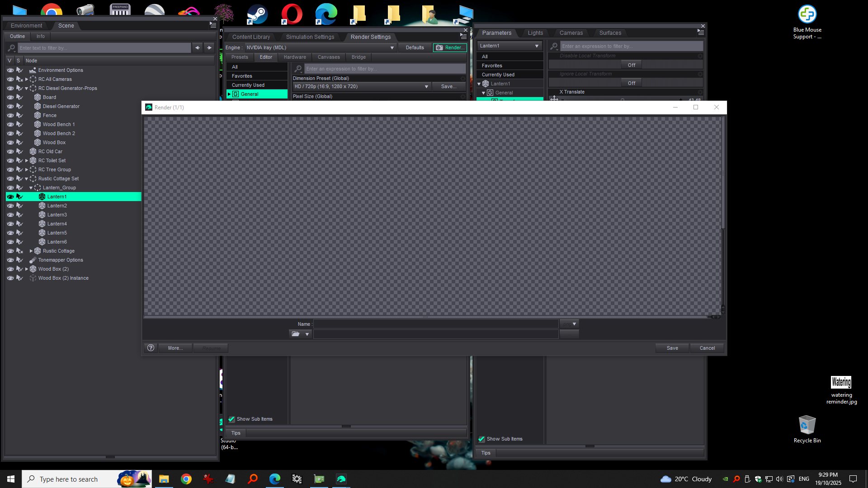Click the Tonemapper Options node icon
Image resolution: width=868 pixels, height=488 pixels.
click(33, 260)
